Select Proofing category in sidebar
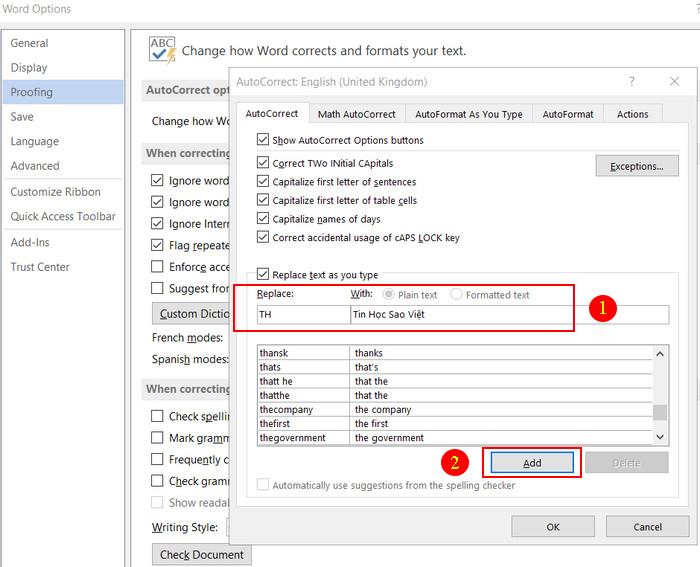 click(63, 92)
